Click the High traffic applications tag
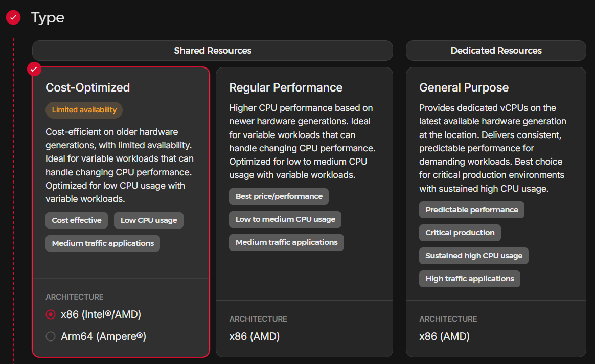 coord(470,279)
